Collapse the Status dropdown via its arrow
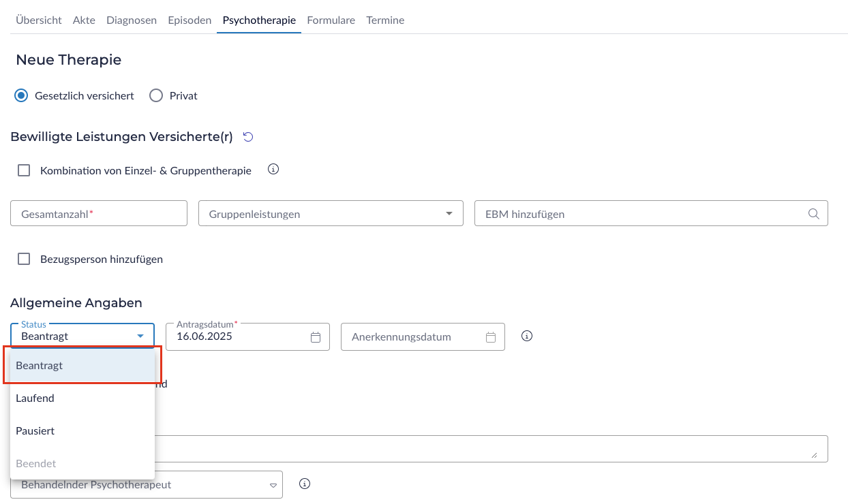The width and height of the screenshot is (848, 504). (x=140, y=336)
